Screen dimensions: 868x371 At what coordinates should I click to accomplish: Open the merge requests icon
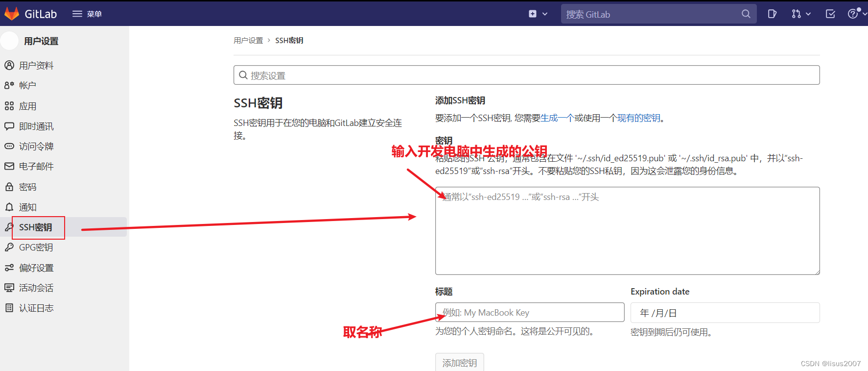pyautogui.click(x=796, y=14)
